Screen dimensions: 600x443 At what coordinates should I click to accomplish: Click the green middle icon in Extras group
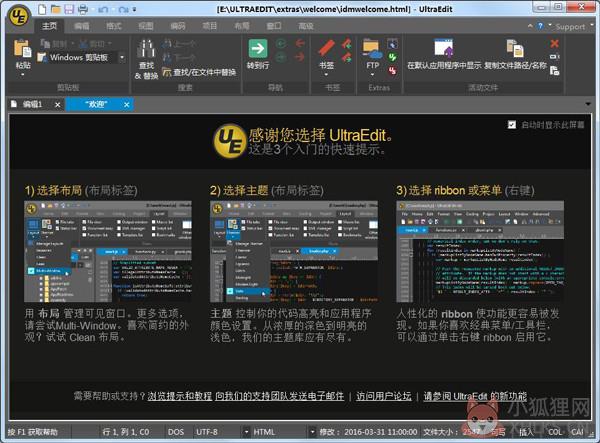point(392,57)
